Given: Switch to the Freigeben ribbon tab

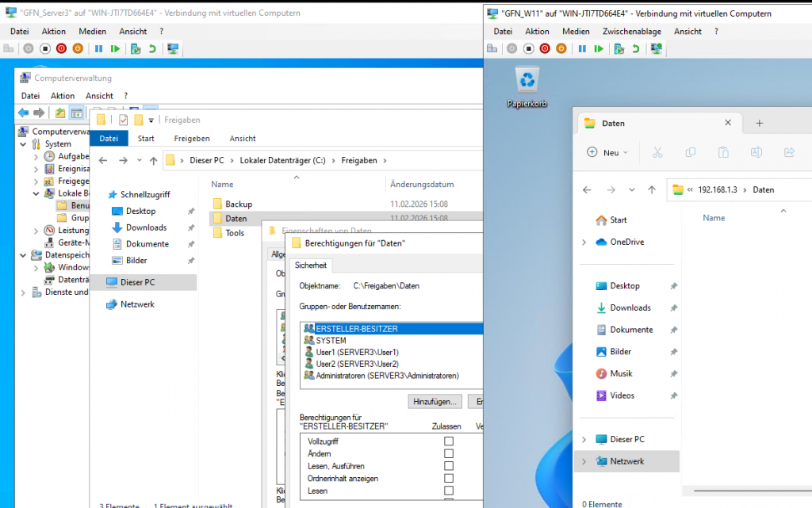Looking at the screenshot, I should (x=192, y=138).
